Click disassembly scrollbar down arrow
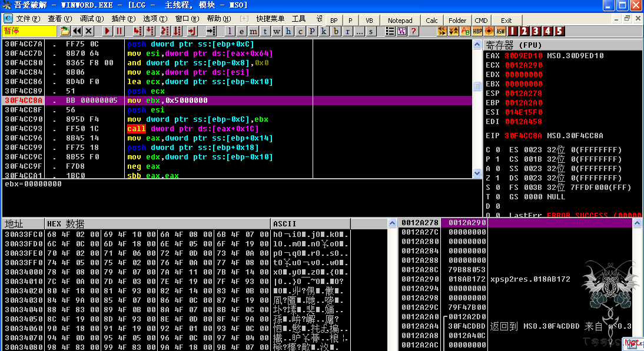This screenshot has width=644, height=351. [x=477, y=173]
